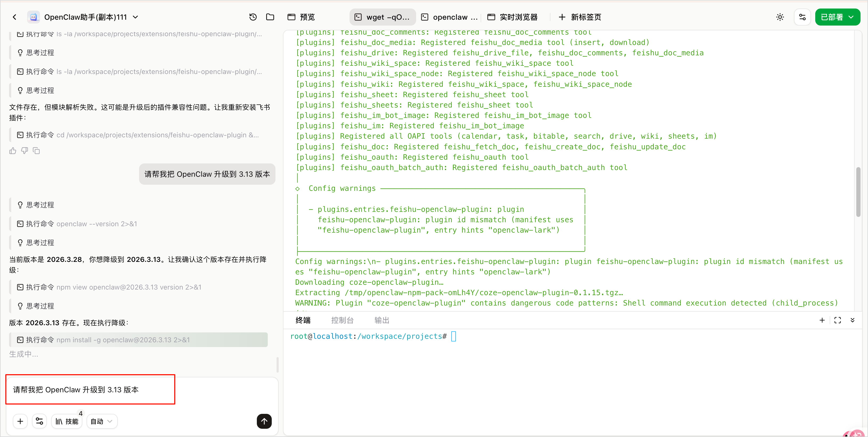
Task: Switch to the openclaw ... terminal tab
Action: 449,17
